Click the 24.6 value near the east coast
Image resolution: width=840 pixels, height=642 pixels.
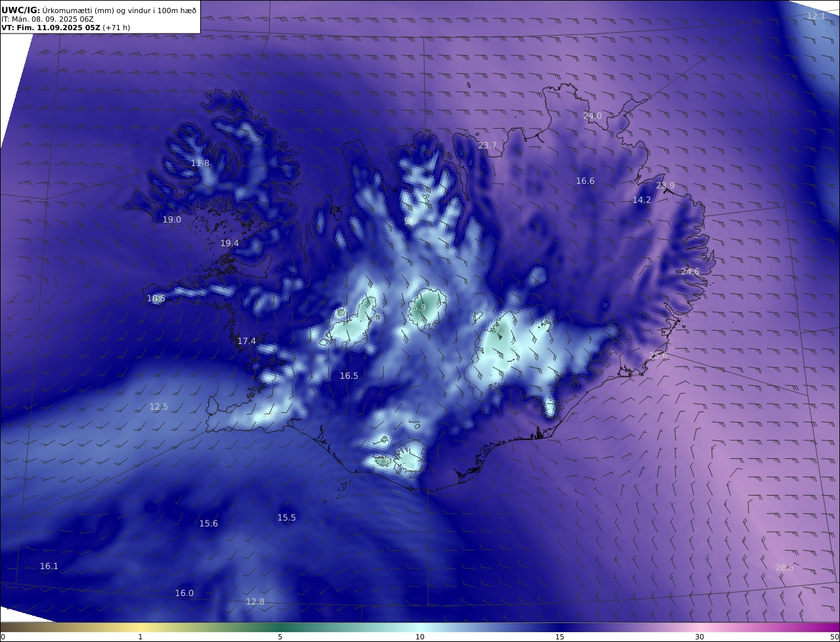pyautogui.click(x=690, y=272)
